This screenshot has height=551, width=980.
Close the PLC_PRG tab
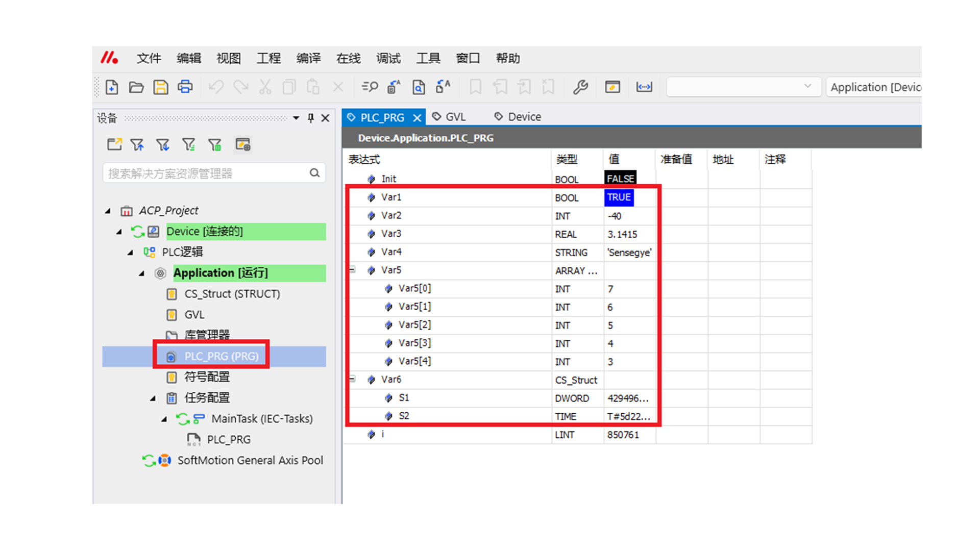pyautogui.click(x=417, y=118)
